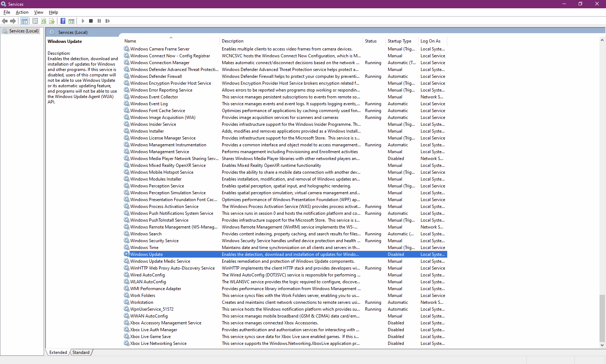Select WMI Performance Adapter service
606x364 pixels.
pyautogui.click(x=285, y=289)
